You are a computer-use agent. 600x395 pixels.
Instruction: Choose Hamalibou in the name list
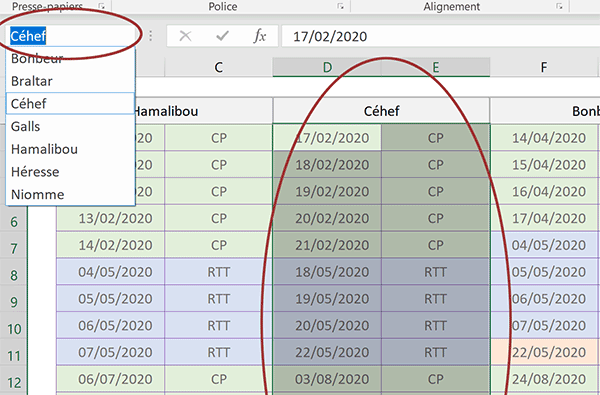click(x=70, y=149)
